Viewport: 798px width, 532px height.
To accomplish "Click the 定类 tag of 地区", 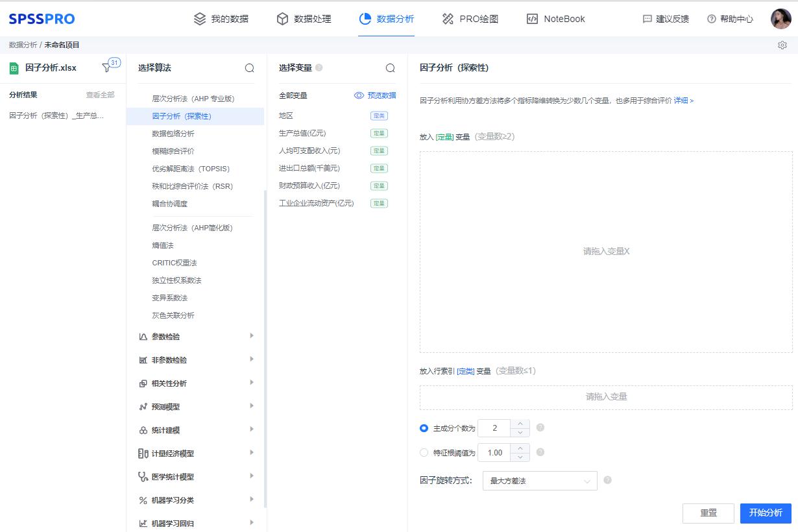I will [379, 115].
